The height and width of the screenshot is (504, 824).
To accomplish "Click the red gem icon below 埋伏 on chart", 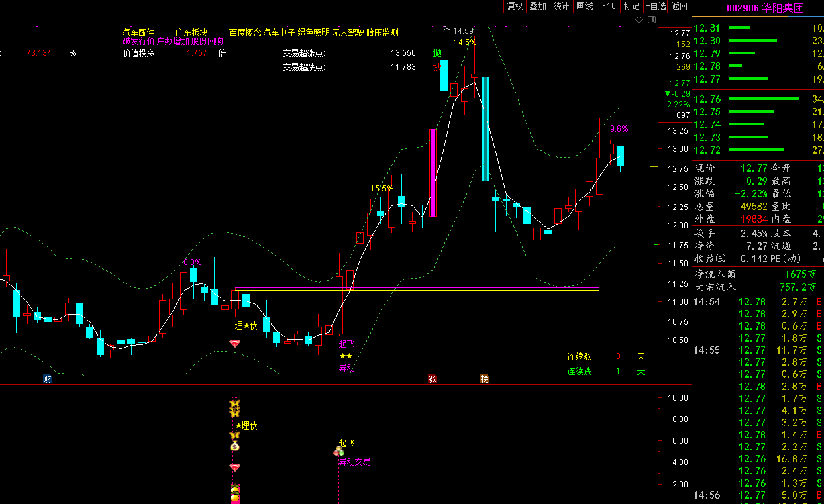I will point(234,344).
